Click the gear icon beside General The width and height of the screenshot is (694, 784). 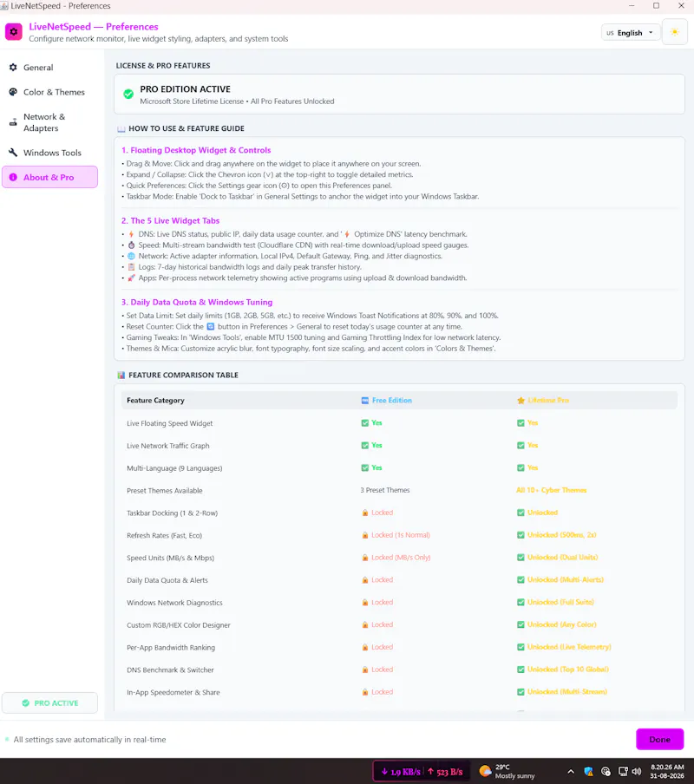(13, 67)
